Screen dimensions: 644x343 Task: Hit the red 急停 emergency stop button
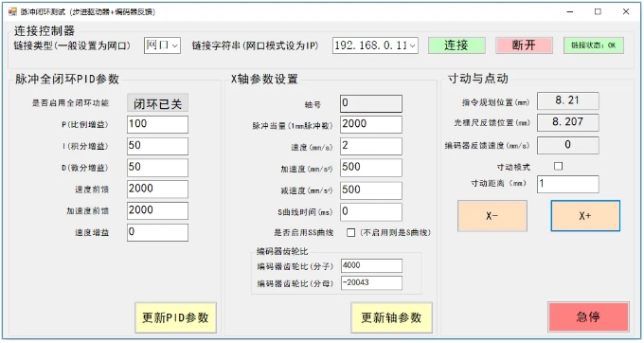coord(588,316)
